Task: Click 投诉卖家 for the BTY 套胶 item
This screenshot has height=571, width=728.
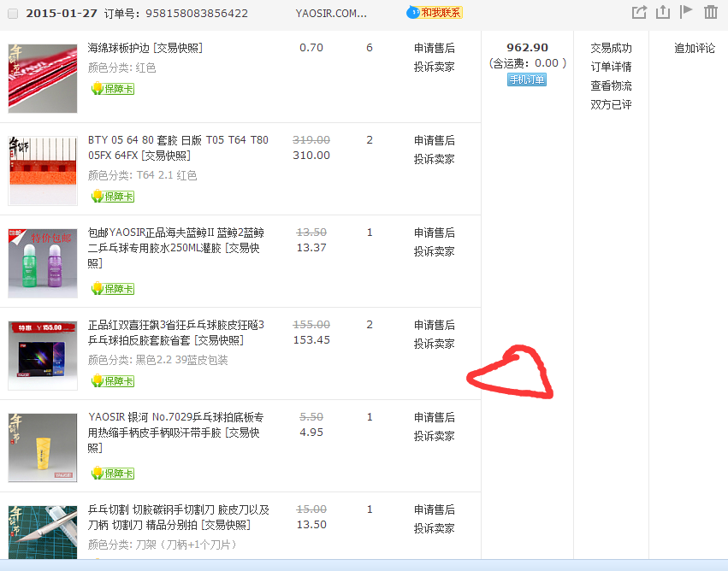Action: [434, 159]
